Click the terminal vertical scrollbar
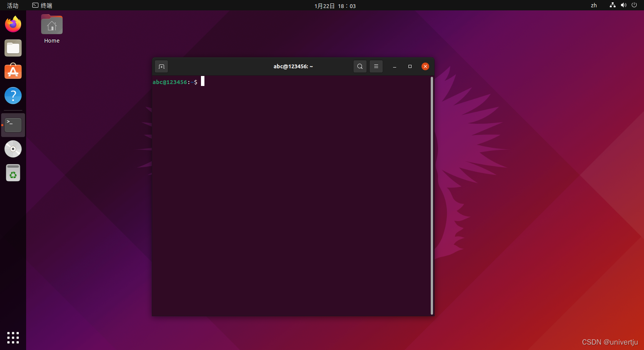The image size is (644, 350). coord(432,196)
